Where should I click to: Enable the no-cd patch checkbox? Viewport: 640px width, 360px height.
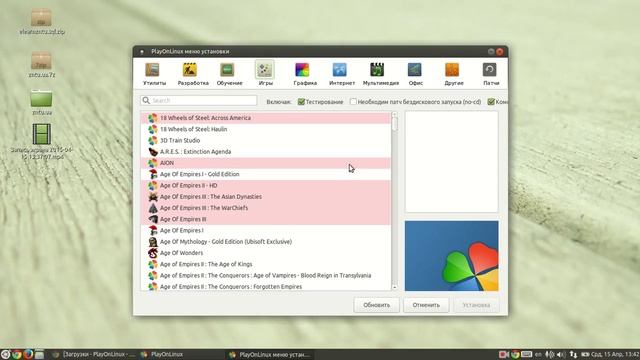[353, 102]
